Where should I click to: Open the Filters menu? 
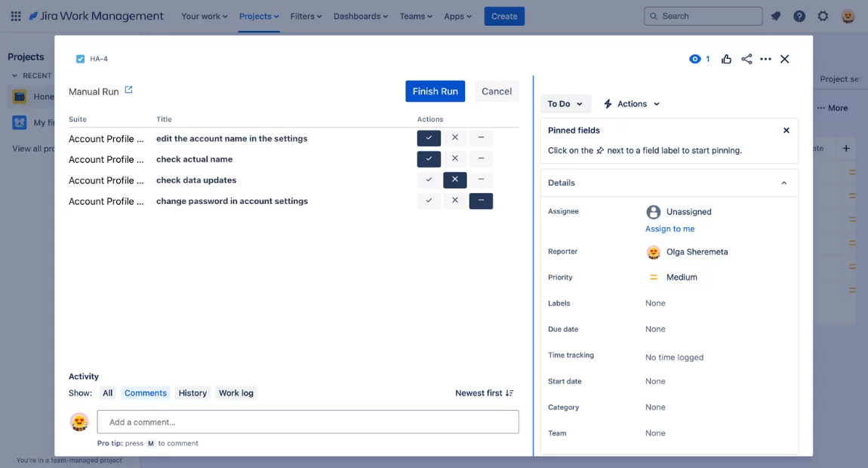click(306, 16)
